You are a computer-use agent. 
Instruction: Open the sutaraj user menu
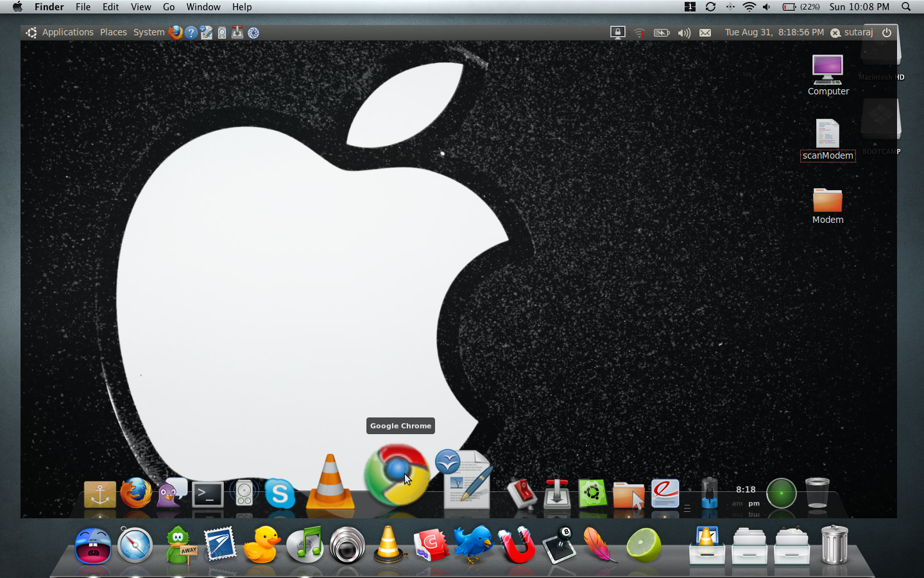(852, 32)
